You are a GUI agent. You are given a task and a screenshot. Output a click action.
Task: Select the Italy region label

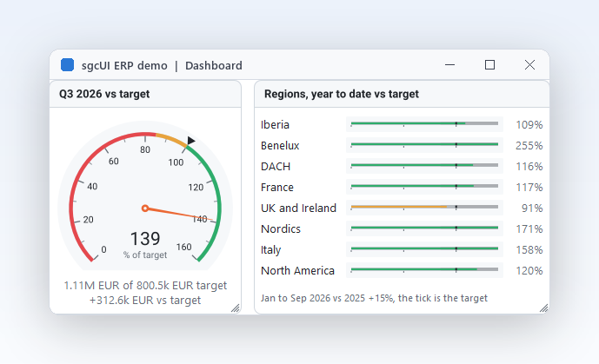[x=271, y=250]
